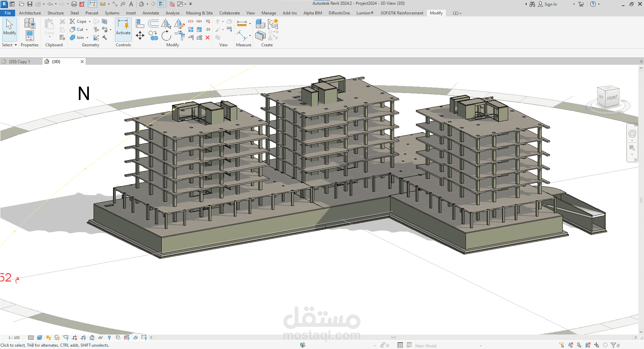The image size is (644, 349).
Task: Expand the Paste dropdown arrow
Action: [50, 37]
